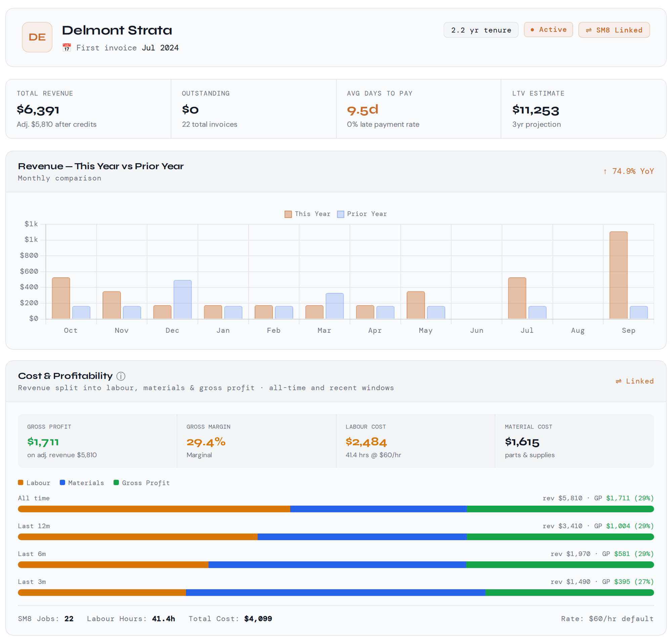This screenshot has height=641, width=672.
Task: Click the Last 3m materials bar segment
Action: pos(335,593)
